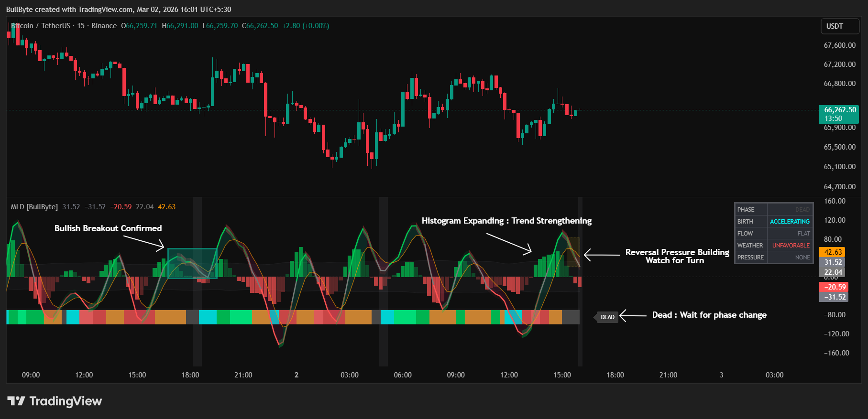Image resolution: width=868 pixels, height=419 pixels.
Task: Click 65,100.00 on the price scale
Action: pos(840,167)
